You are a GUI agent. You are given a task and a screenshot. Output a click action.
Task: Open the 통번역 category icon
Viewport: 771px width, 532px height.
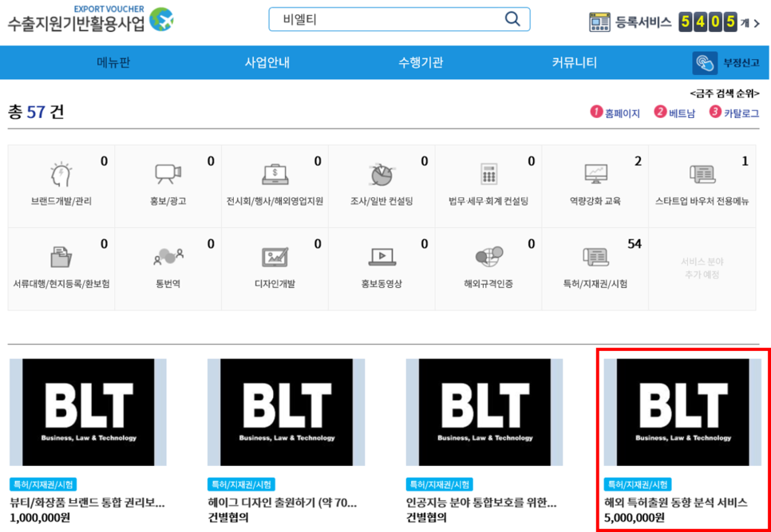[168, 257]
